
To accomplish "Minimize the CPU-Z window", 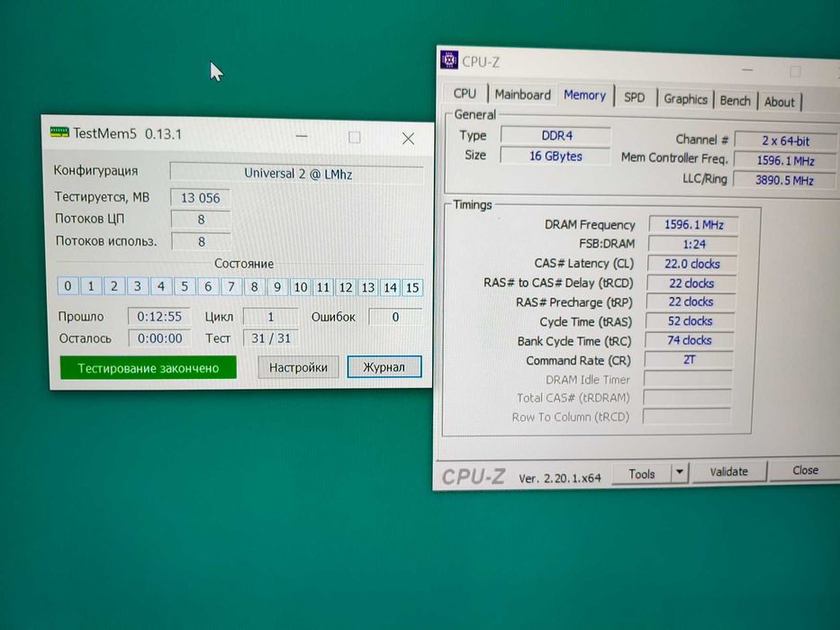I will [x=747, y=69].
